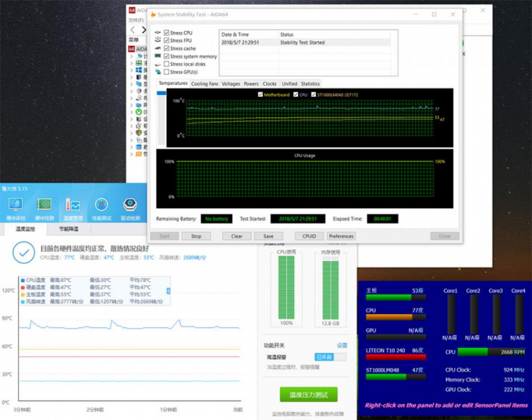
Task: Select the 温度管理 thermometer icon in Ludashi
Action: point(73,209)
